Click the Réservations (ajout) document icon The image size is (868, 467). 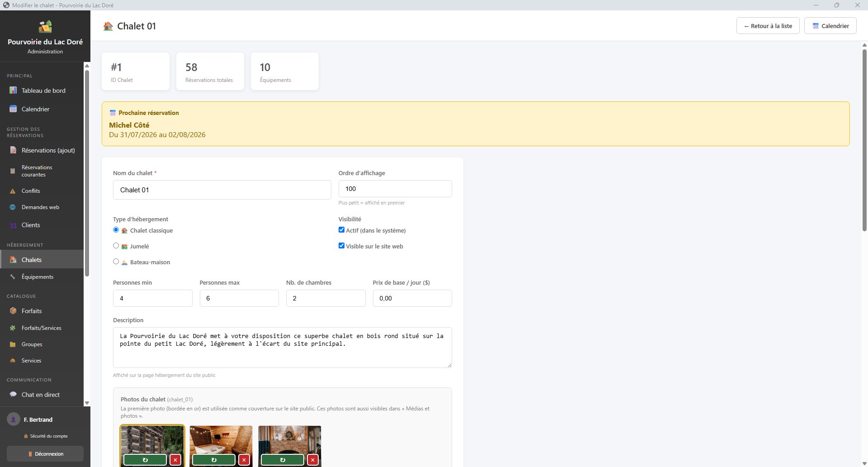click(13, 150)
